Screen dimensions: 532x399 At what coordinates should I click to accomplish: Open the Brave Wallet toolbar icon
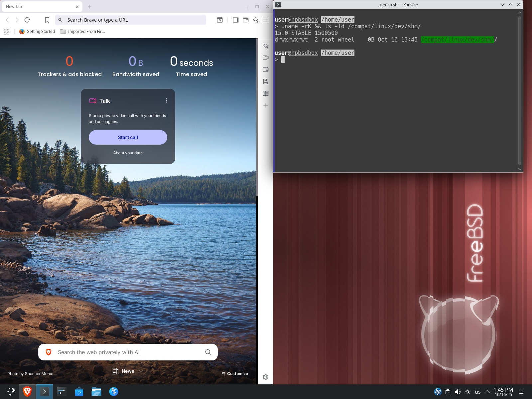tap(246, 20)
